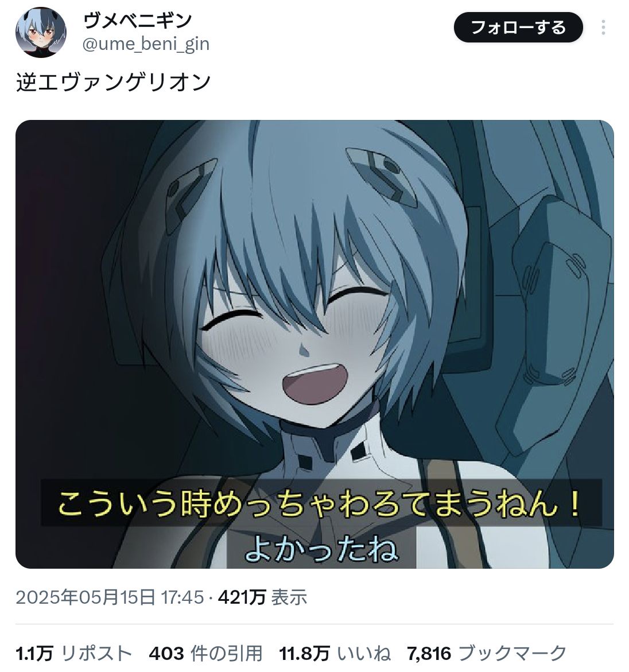
Task: Show the 1.1万 reposts count
Action: coord(34,654)
